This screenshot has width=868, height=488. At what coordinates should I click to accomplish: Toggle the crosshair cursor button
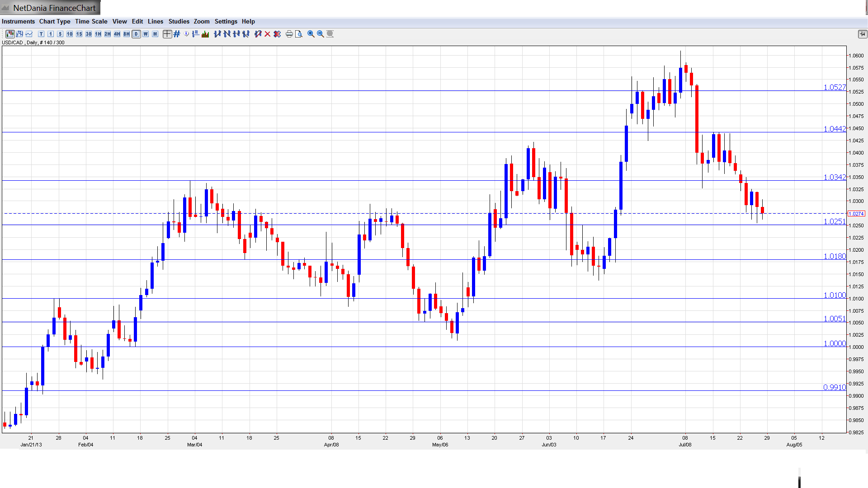(167, 34)
